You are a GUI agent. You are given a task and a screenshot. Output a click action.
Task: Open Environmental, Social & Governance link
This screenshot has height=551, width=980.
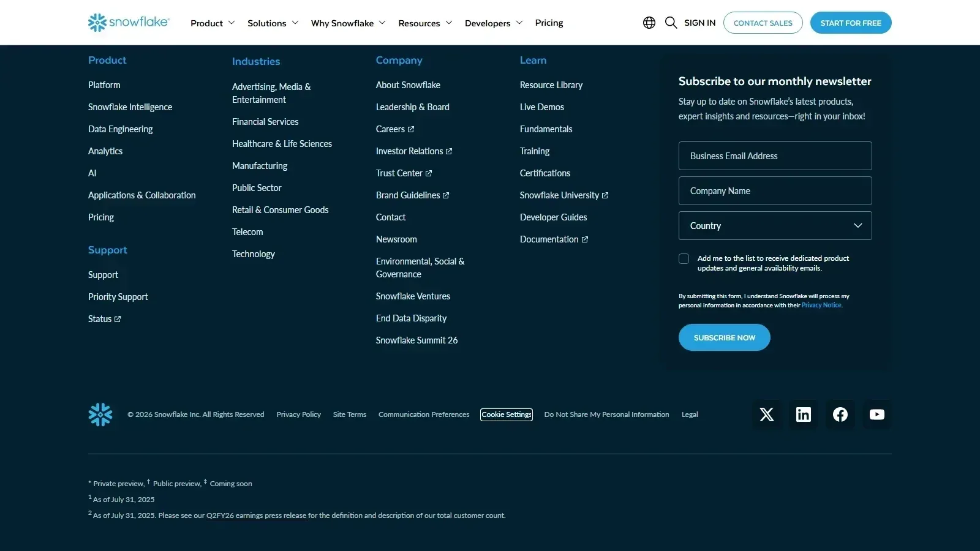(420, 268)
